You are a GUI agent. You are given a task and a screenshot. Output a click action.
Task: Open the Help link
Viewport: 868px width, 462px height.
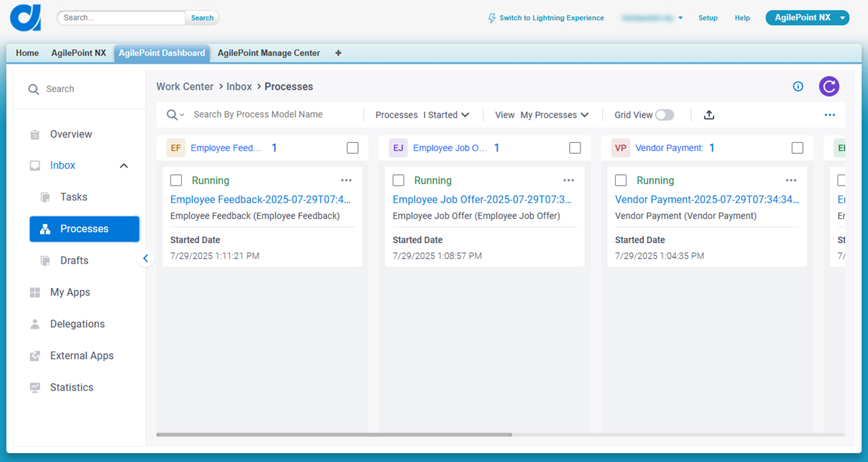(743, 18)
